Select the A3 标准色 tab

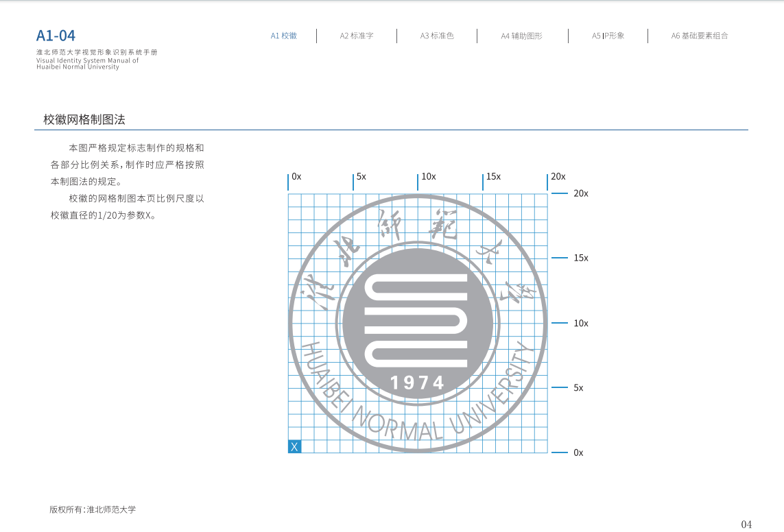[436, 36]
